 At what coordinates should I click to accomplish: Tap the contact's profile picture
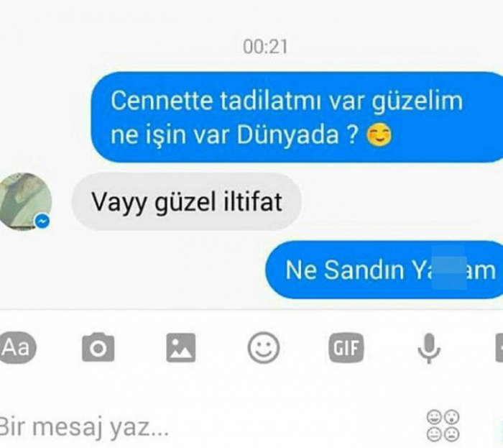click(x=24, y=201)
